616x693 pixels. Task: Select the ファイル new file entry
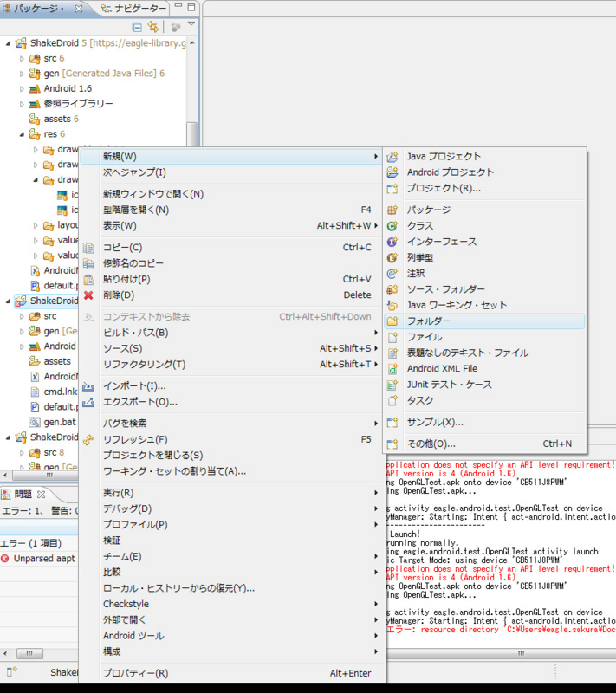click(x=485, y=337)
